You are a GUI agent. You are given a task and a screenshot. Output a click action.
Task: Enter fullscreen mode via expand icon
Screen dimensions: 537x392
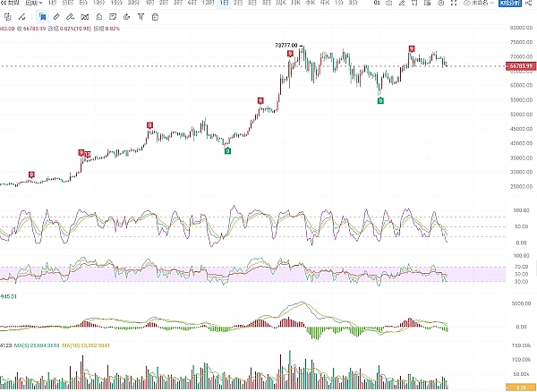tap(454, 3)
